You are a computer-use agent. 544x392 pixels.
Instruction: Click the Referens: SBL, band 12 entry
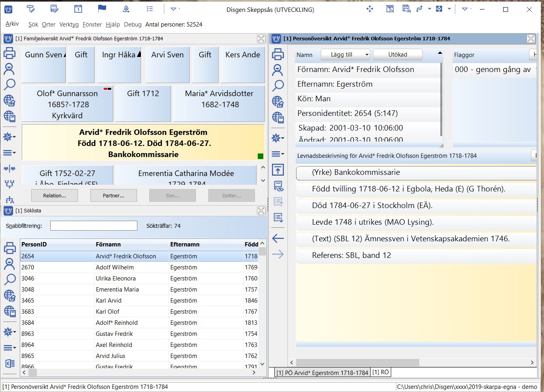tap(416, 256)
